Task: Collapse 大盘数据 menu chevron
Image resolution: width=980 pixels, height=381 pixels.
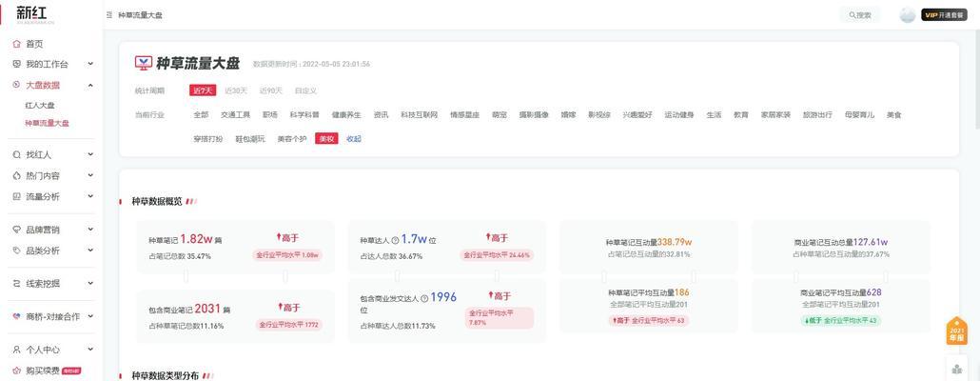Action: click(90, 85)
